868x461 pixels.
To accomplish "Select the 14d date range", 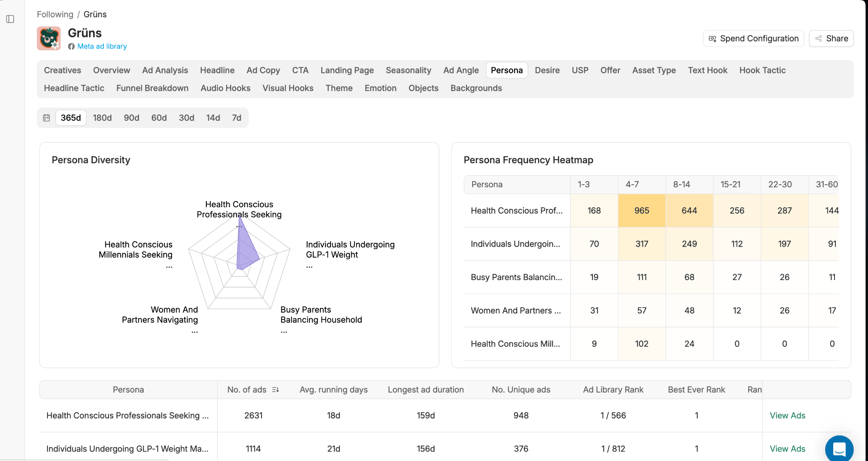I will point(213,118).
